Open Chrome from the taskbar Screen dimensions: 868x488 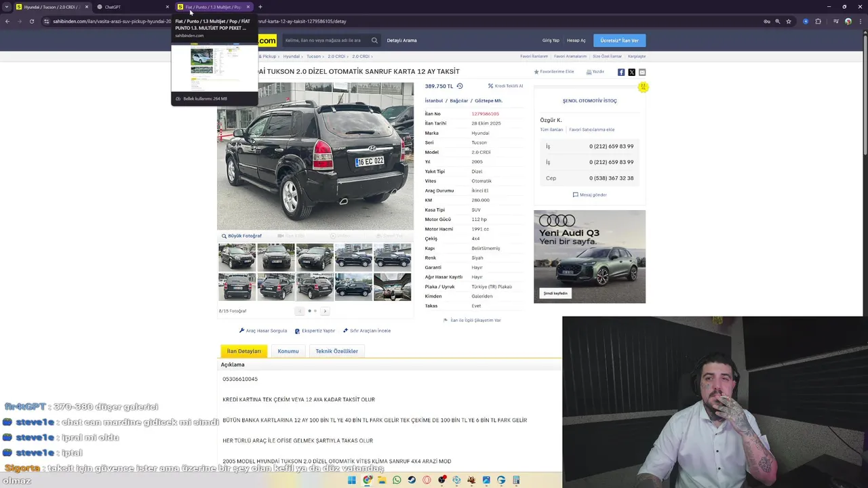click(367, 480)
